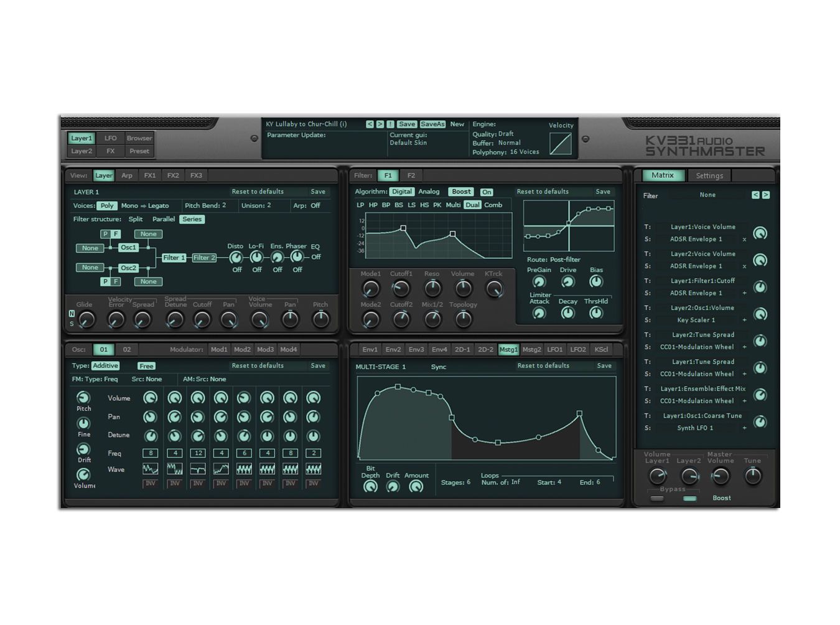Click the master Tune knob

tap(753, 477)
